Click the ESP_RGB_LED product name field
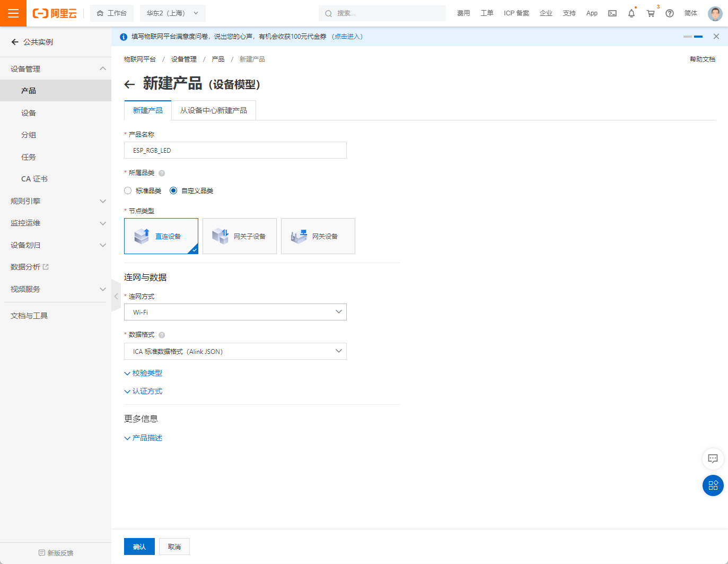Viewport: 728px width, 564px height. (x=235, y=150)
